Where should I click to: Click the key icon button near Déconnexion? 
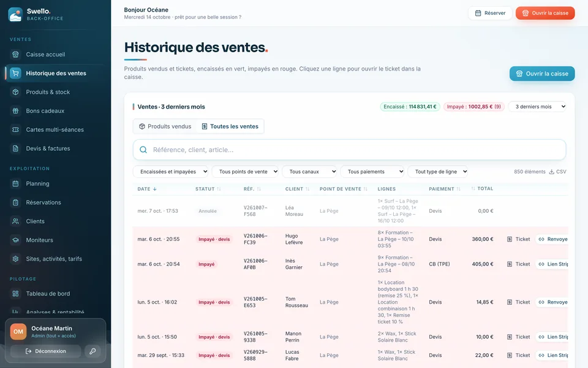coord(92,351)
